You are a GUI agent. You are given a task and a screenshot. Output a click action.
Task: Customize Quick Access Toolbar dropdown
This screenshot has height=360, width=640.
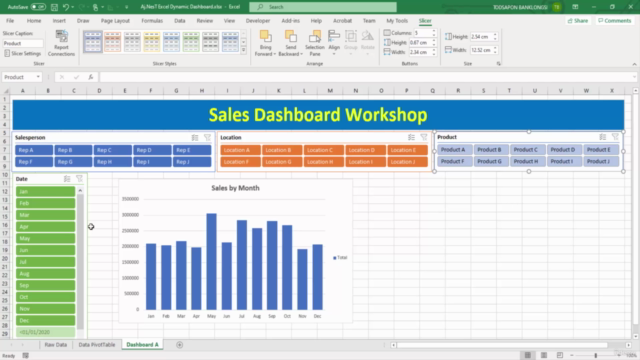click(127, 7)
